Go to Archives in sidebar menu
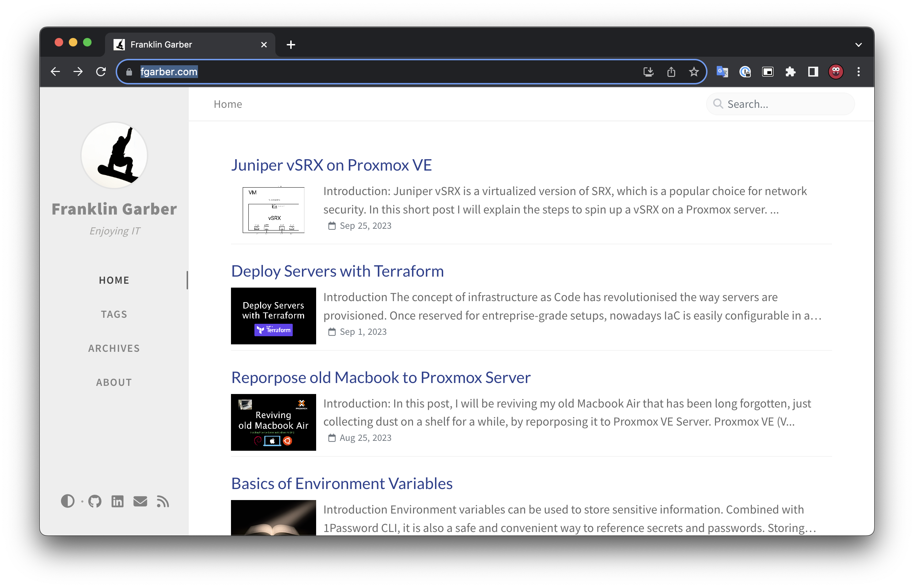 114,348
